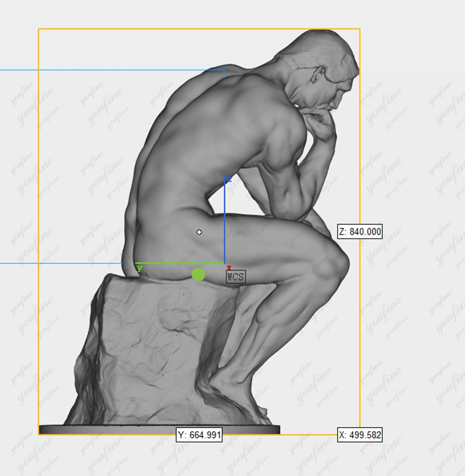
Task: Click the Z: 840.000 dimension box
Action: [x=360, y=232]
